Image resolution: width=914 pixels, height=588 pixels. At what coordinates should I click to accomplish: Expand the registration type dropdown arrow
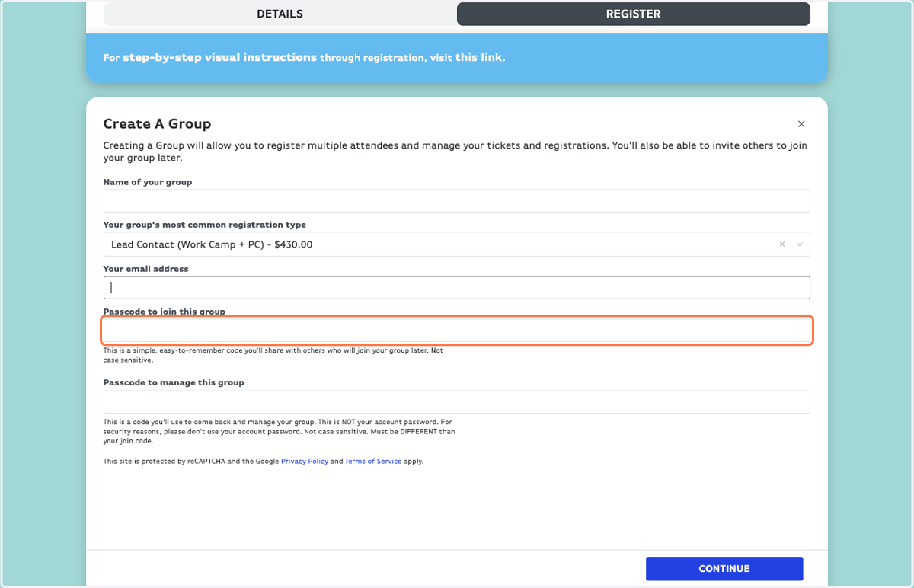800,244
